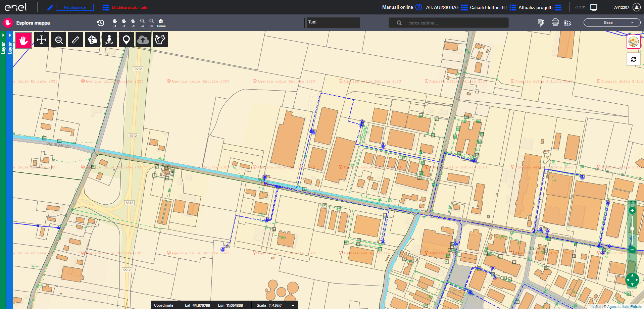Click the cerca cabina search field

[x=449, y=23]
